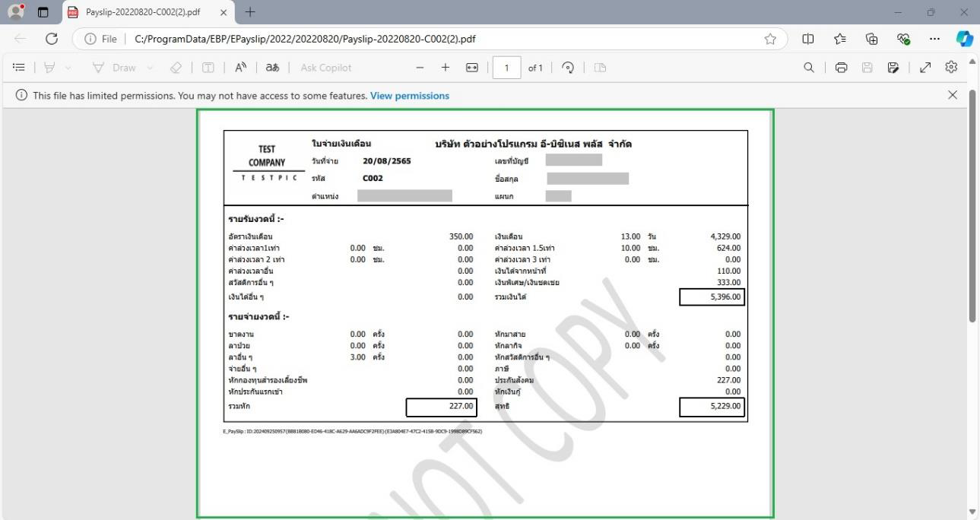The height and width of the screenshot is (520, 980).
Task: Activate Read aloud in PDF toolbar
Action: [x=241, y=68]
